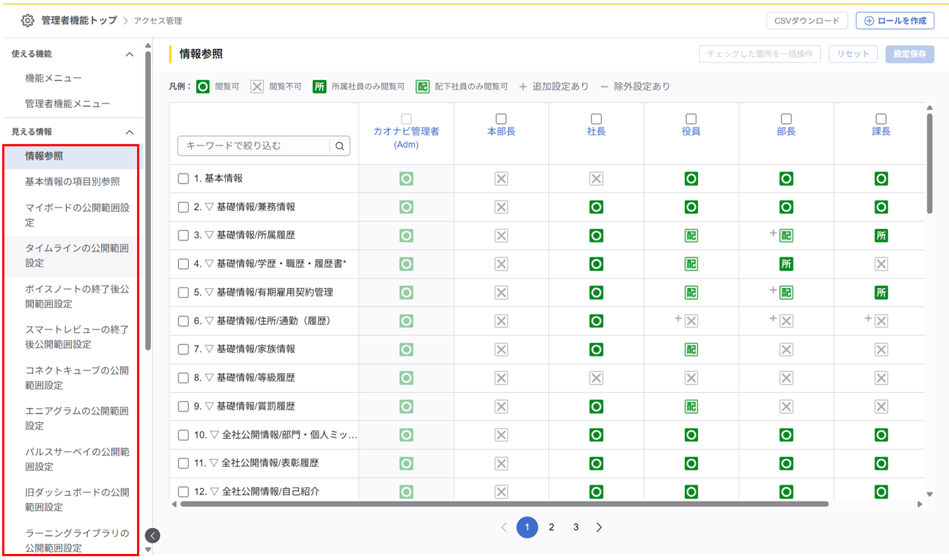Tick the 本部長 column header checkbox
The height and width of the screenshot is (560, 949).
click(501, 119)
